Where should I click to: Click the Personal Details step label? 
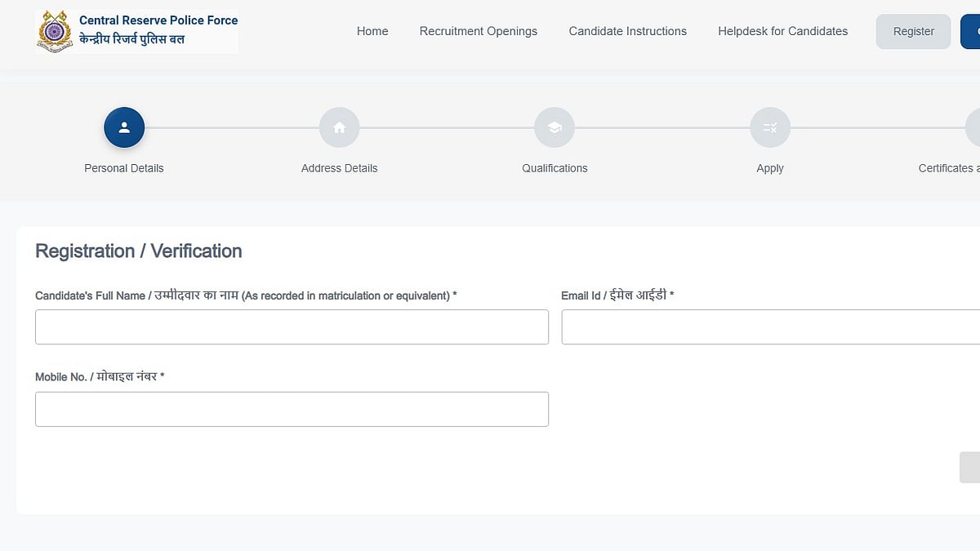pos(124,168)
